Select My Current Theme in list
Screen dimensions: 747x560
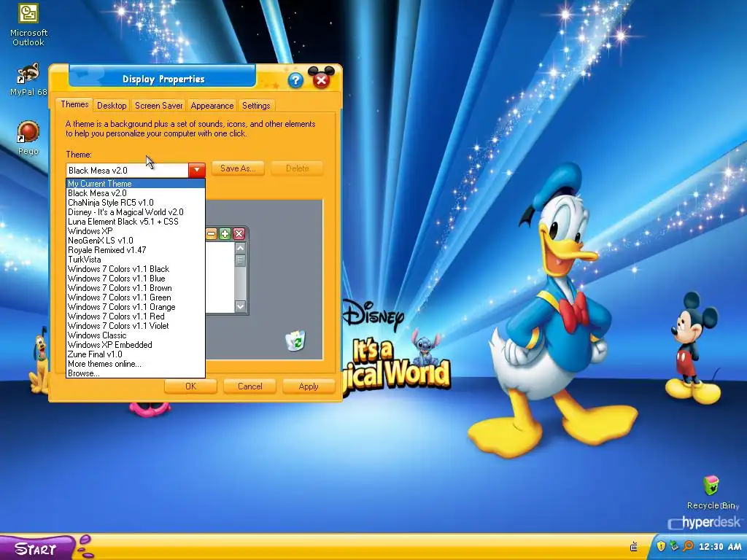click(x=136, y=184)
